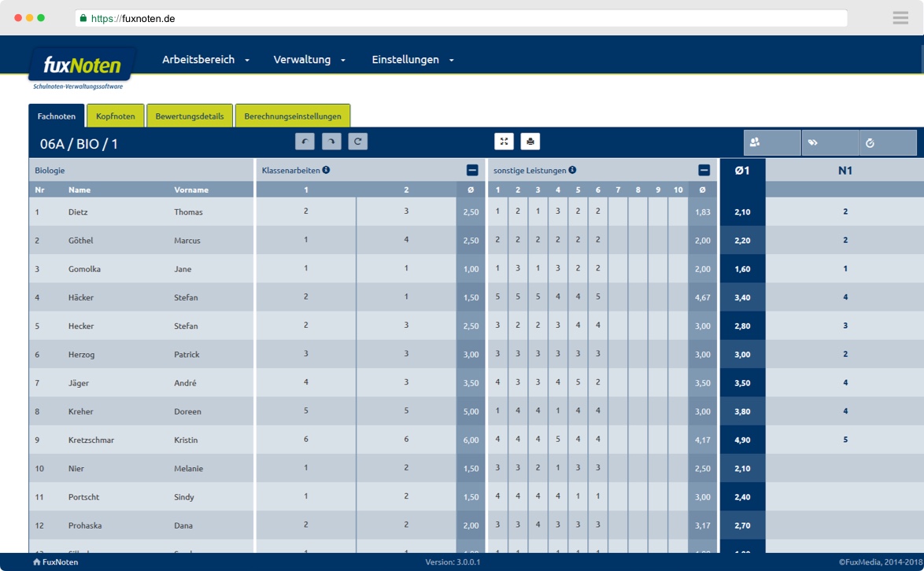Click Kreher's 5,00 Klassenarbeiten average

(x=471, y=411)
